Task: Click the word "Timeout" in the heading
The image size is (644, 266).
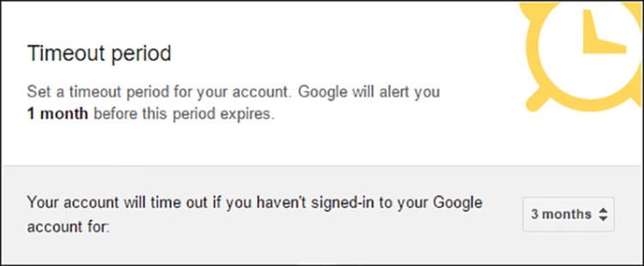Action: pyautogui.click(x=66, y=54)
